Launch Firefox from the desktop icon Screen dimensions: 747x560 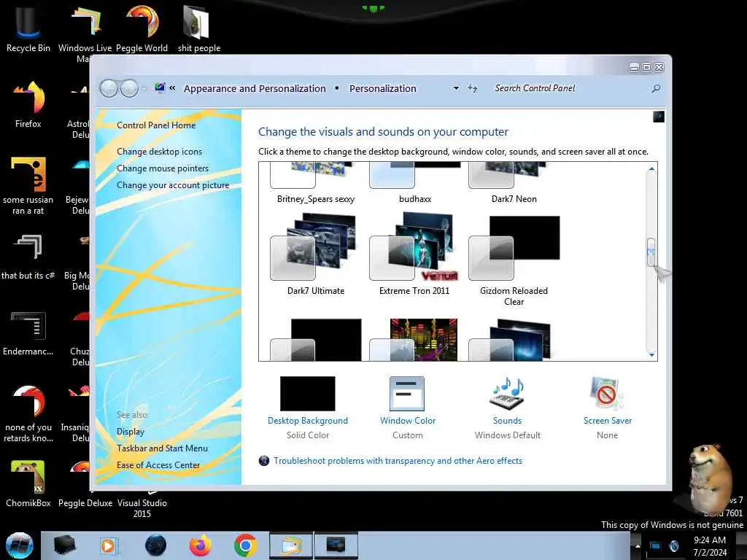28,104
